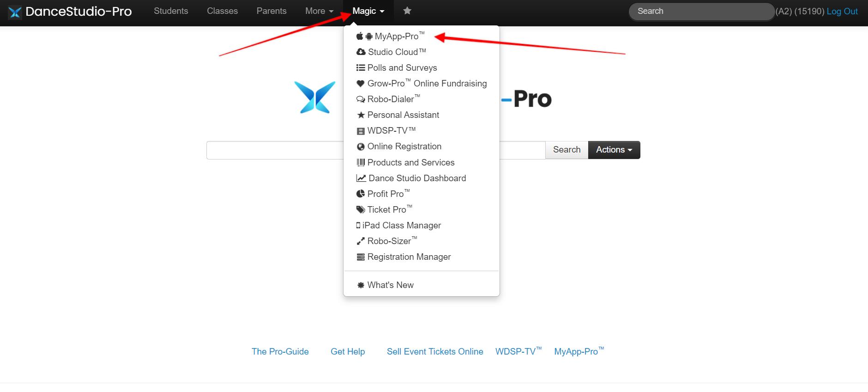Click the Log Out link
The width and height of the screenshot is (868, 392).
click(842, 12)
